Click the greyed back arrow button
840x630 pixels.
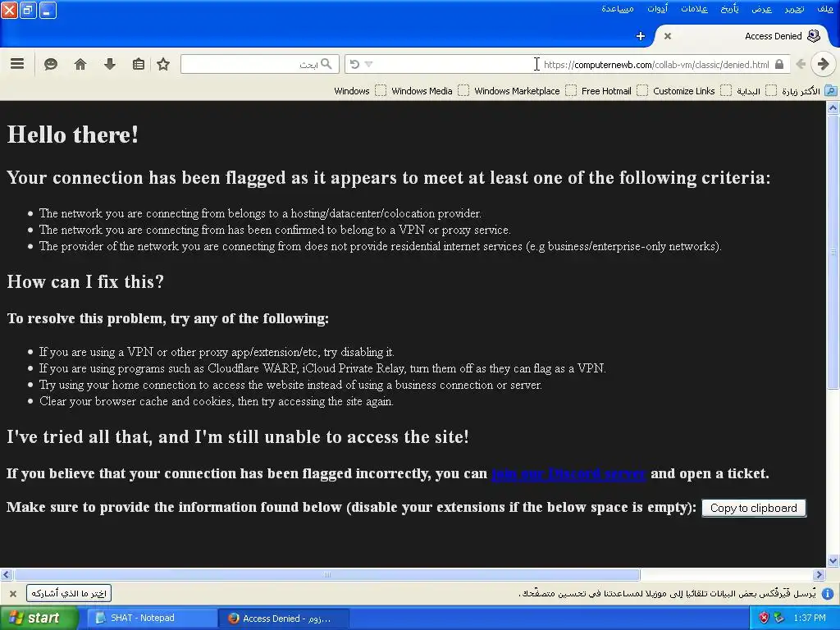coord(801,64)
